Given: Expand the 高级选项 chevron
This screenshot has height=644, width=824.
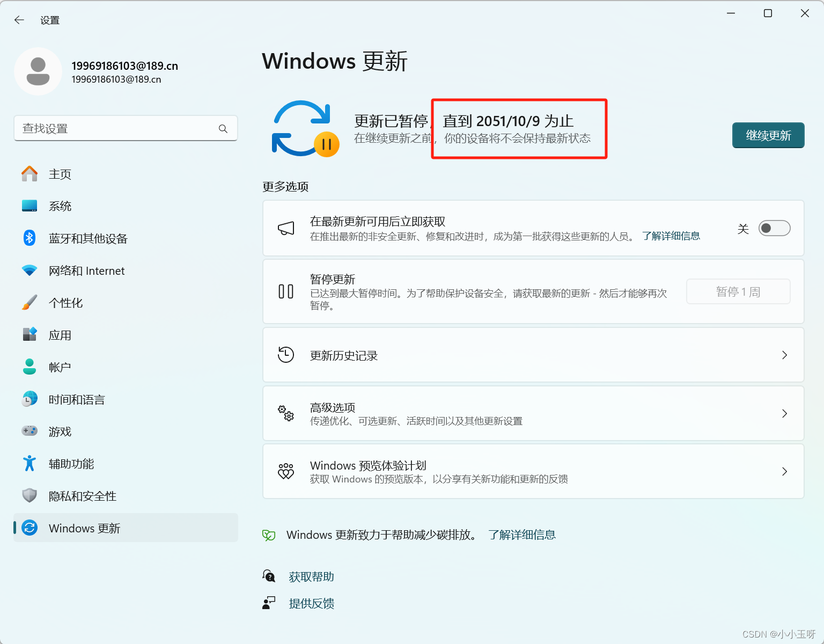Looking at the screenshot, I should click(x=784, y=413).
